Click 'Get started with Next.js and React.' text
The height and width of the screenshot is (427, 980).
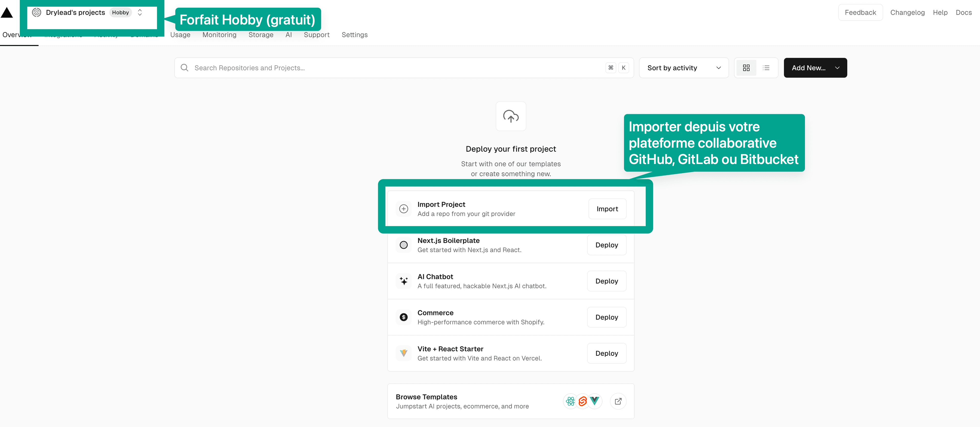pos(470,250)
